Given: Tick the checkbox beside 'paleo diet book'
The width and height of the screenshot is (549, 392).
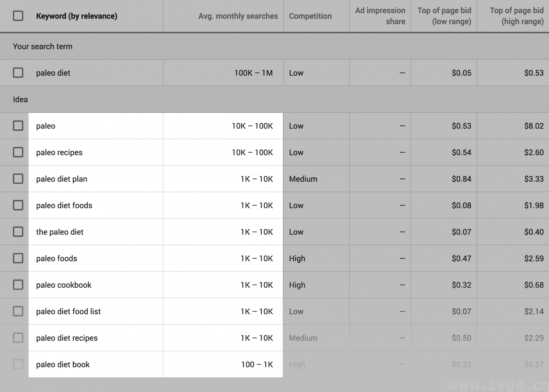Looking at the screenshot, I should click(x=18, y=364).
